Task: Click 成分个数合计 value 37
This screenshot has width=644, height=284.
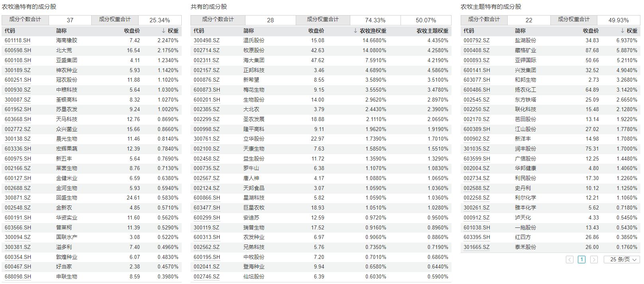Action: pyautogui.click(x=70, y=20)
